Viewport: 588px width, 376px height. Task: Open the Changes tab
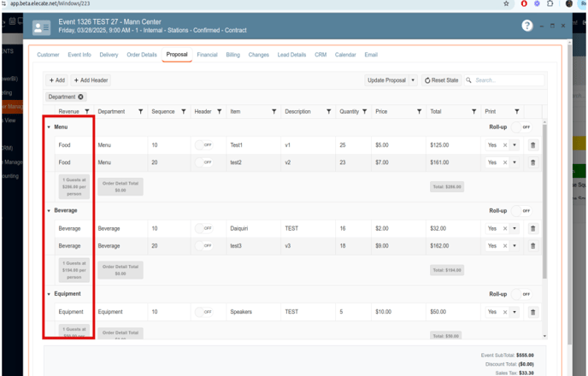click(259, 55)
